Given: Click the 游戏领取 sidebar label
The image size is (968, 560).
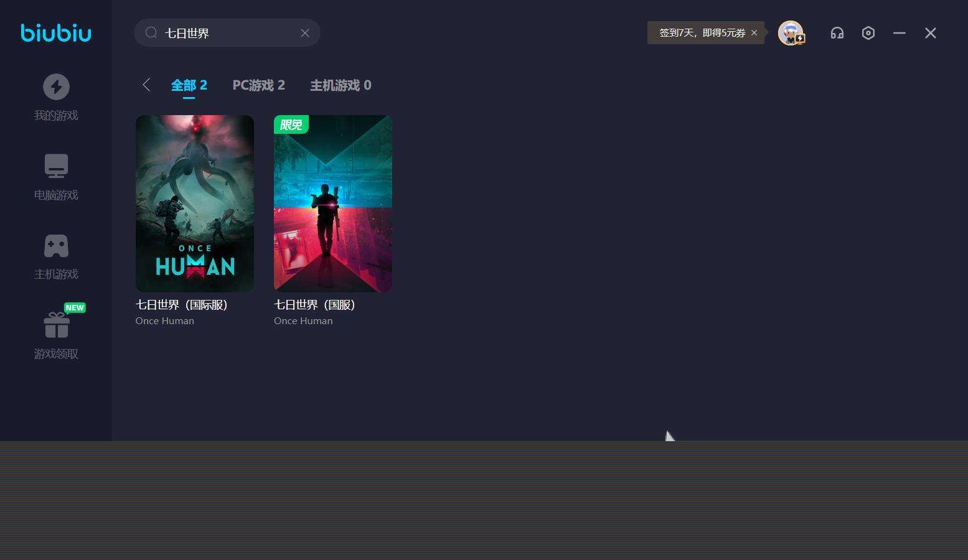Looking at the screenshot, I should (x=56, y=354).
